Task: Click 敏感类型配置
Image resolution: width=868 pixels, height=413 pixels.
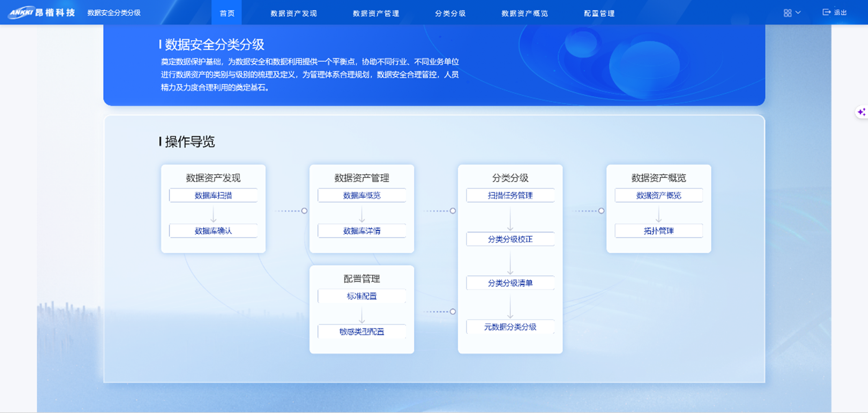Action: 362,331
